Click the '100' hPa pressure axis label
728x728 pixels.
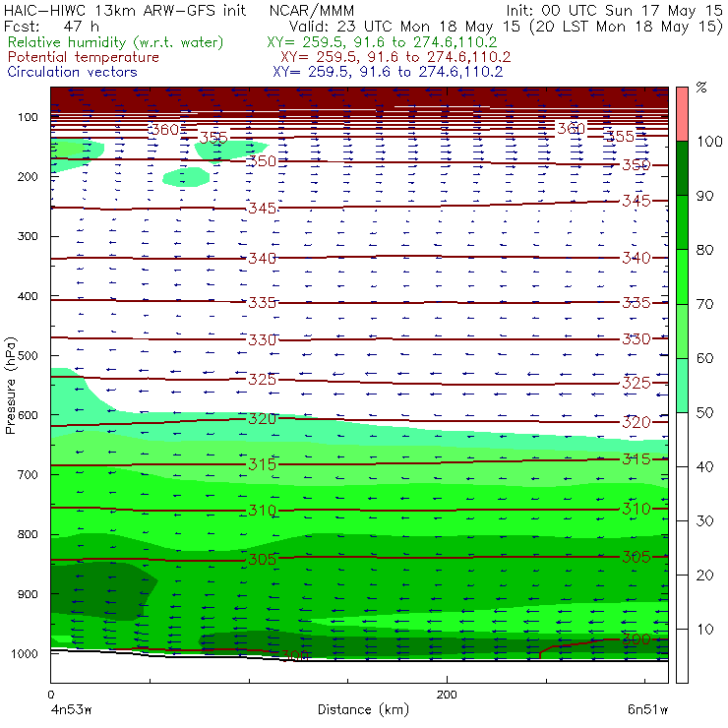click(28, 117)
